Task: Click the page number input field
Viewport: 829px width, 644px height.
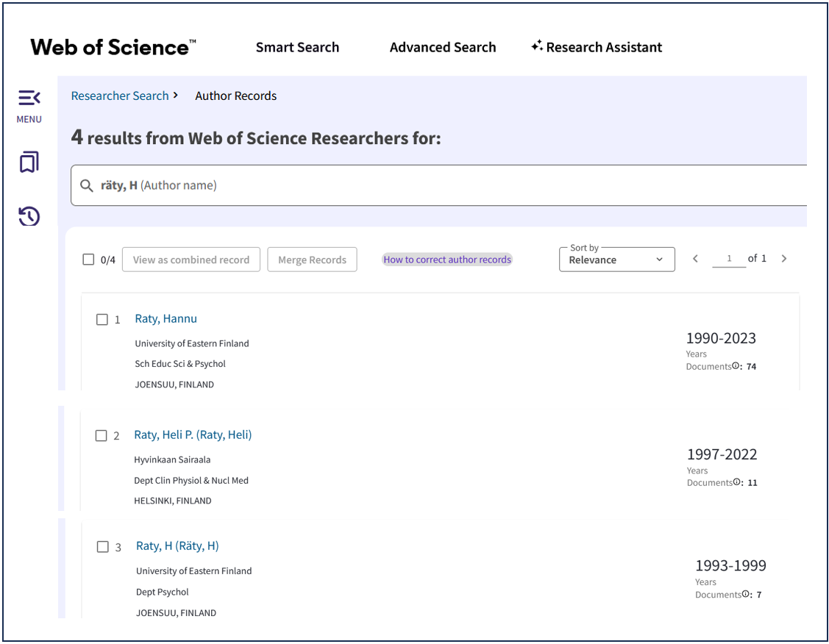Action: 728,258
